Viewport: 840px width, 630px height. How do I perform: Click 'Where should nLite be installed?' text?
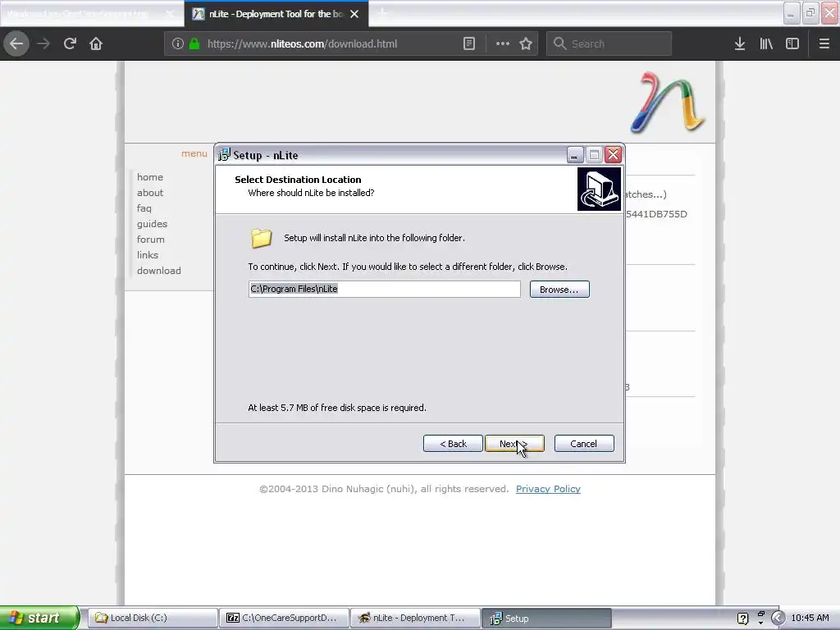coord(311,193)
